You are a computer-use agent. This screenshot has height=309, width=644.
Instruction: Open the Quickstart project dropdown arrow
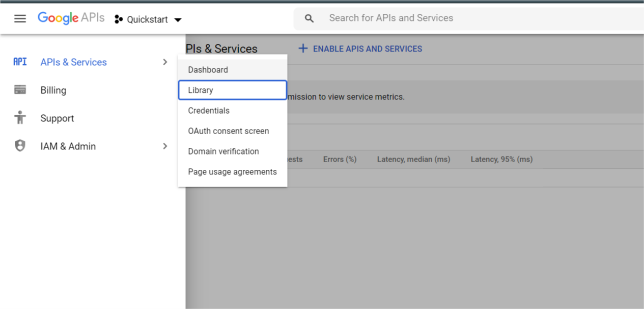pos(178,20)
